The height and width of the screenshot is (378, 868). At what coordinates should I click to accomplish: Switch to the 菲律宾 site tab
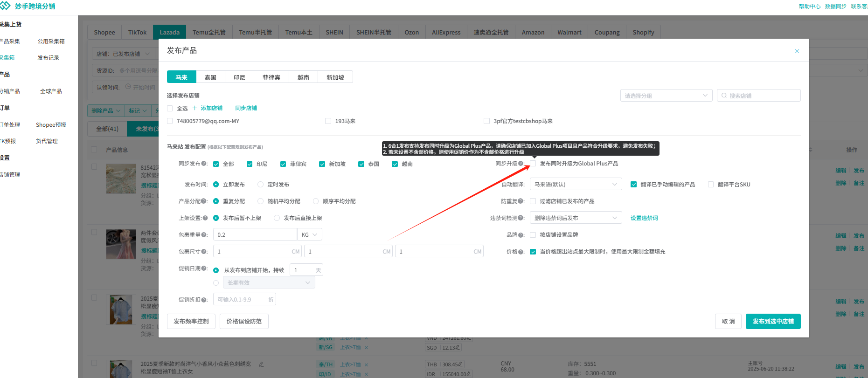tap(271, 77)
